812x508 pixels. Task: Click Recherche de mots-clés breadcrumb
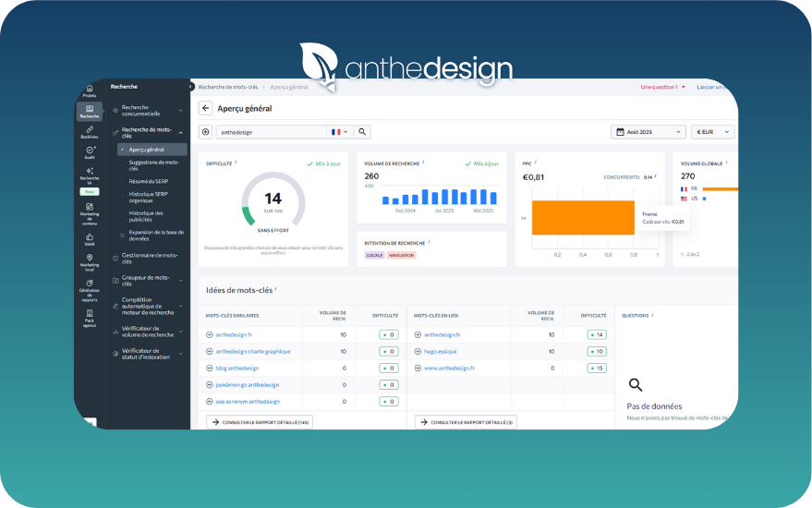click(x=228, y=87)
